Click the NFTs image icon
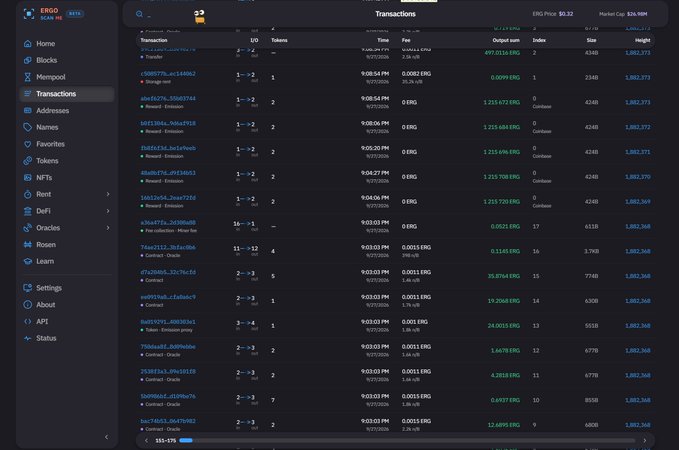The image size is (679, 450). click(28, 178)
